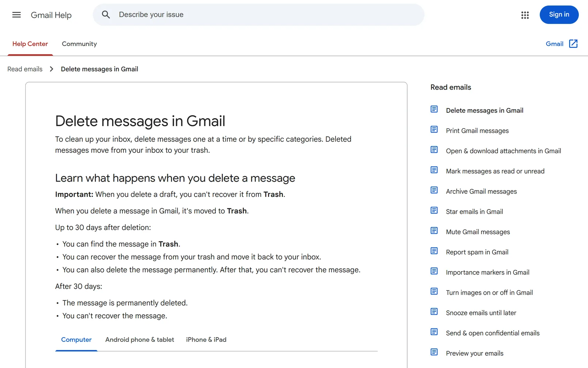This screenshot has width=588, height=368.
Task: Click article icon beside Importance markers in Gmail
Action: click(x=434, y=271)
